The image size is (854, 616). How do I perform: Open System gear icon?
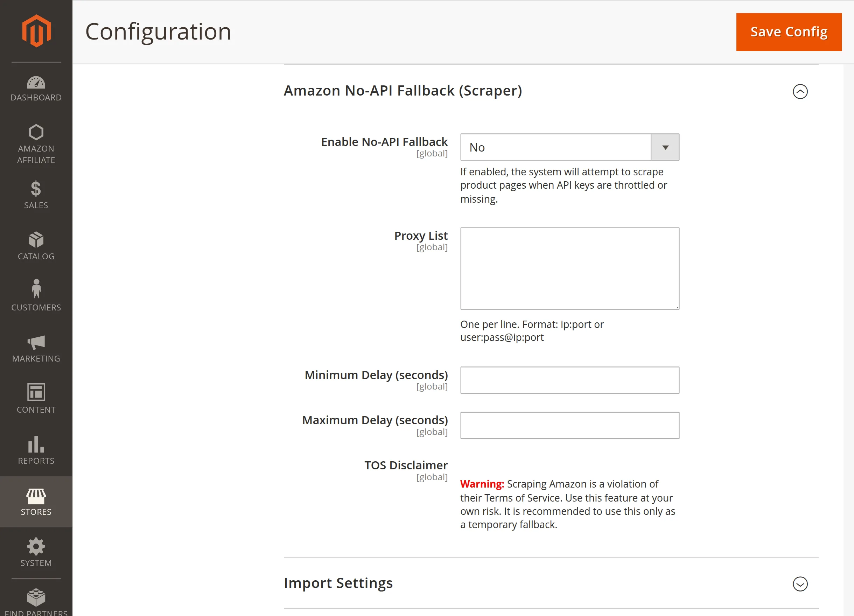pyautogui.click(x=36, y=546)
